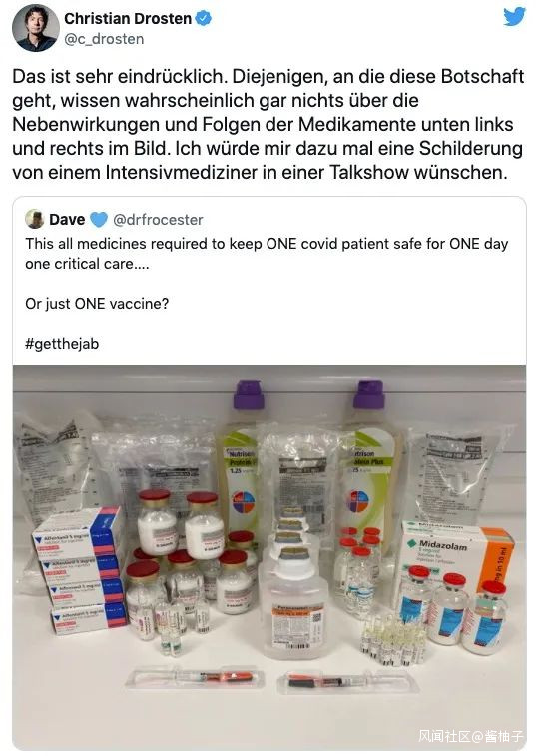Click the blue verified badge beside Christian Drosten

204,18
